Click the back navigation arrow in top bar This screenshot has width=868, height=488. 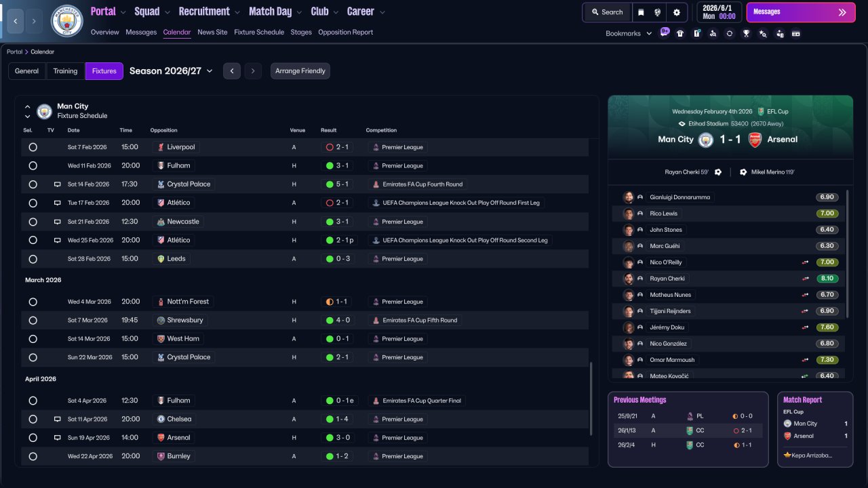[x=16, y=21]
